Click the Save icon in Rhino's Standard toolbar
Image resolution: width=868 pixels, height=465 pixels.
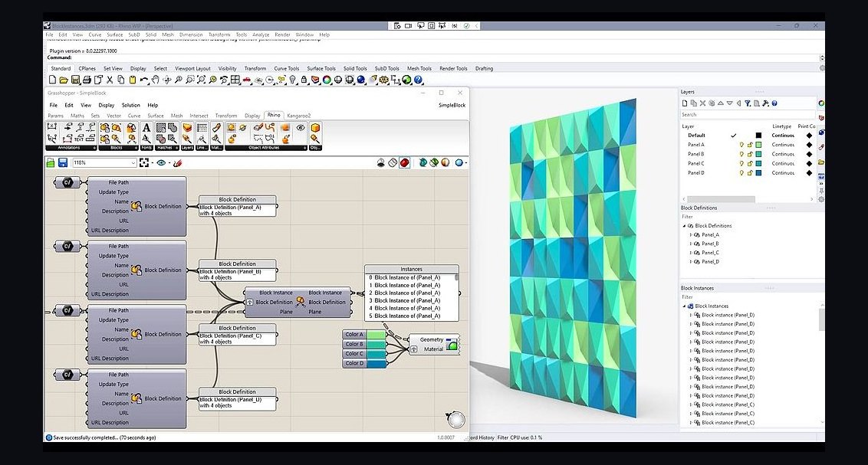point(75,80)
